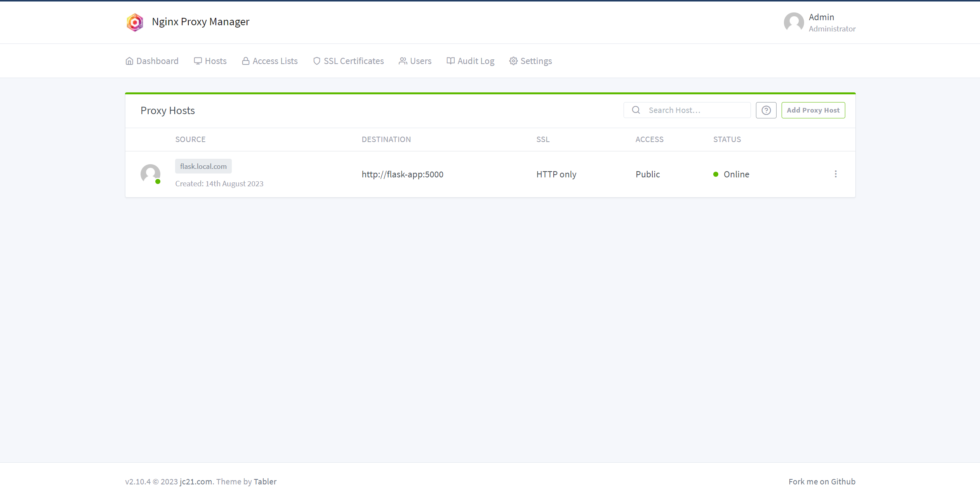Go to the Dashboard page

pos(152,61)
